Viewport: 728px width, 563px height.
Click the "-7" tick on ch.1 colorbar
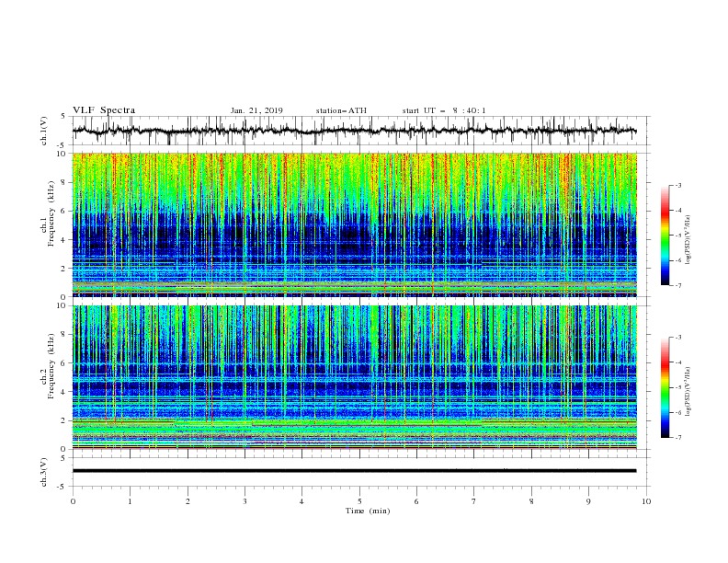(x=677, y=285)
